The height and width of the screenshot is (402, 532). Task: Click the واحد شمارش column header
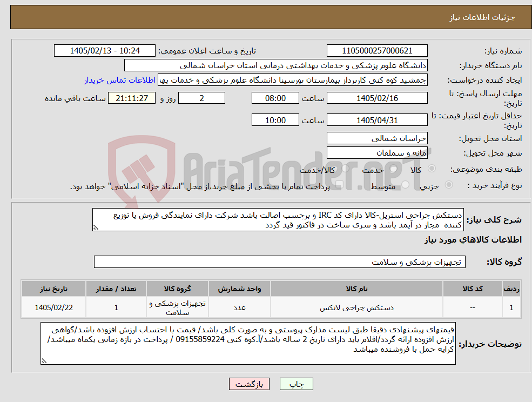240,289
